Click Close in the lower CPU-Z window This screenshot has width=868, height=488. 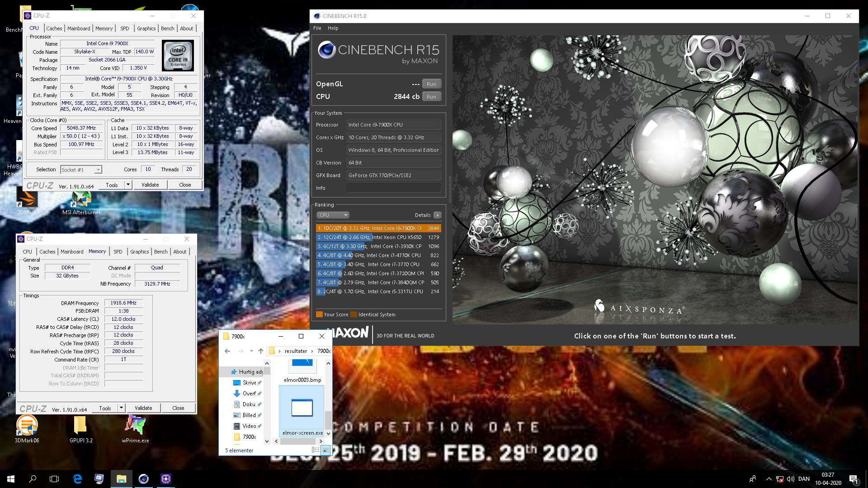(x=178, y=408)
